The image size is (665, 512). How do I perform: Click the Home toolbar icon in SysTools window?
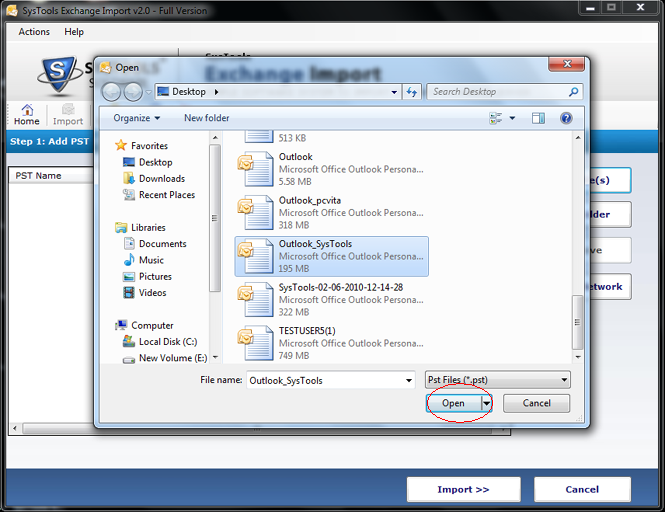pyautogui.click(x=27, y=110)
